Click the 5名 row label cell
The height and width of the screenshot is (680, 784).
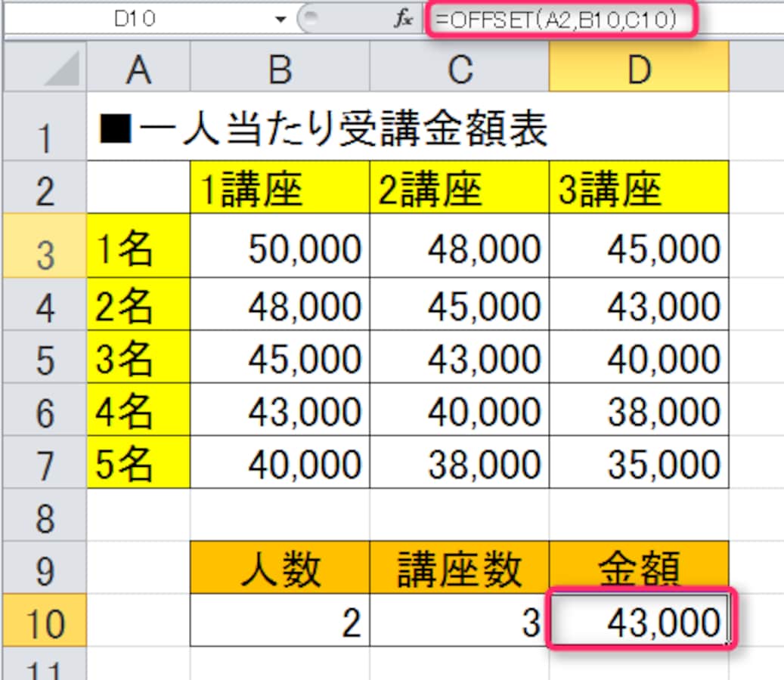[138, 462]
